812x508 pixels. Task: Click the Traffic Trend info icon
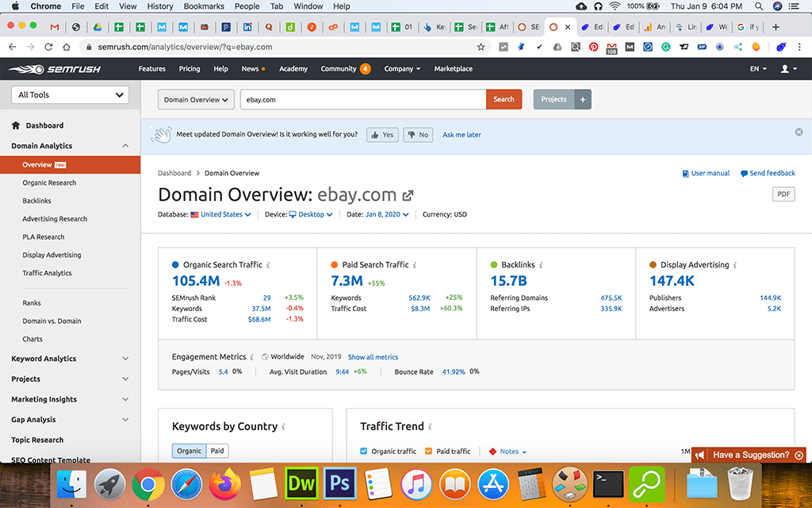[430, 426]
